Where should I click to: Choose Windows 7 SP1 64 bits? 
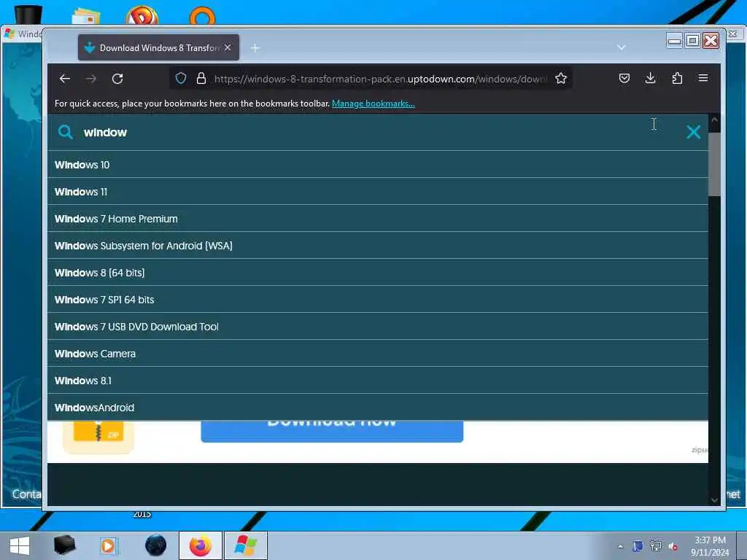click(x=378, y=300)
